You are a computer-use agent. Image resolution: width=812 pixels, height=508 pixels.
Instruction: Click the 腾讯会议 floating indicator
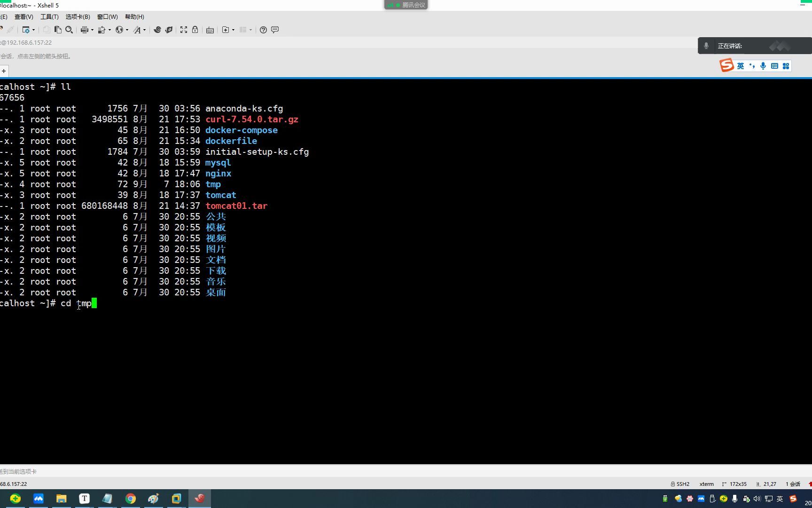pyautogui.click(x=406, y=5)
